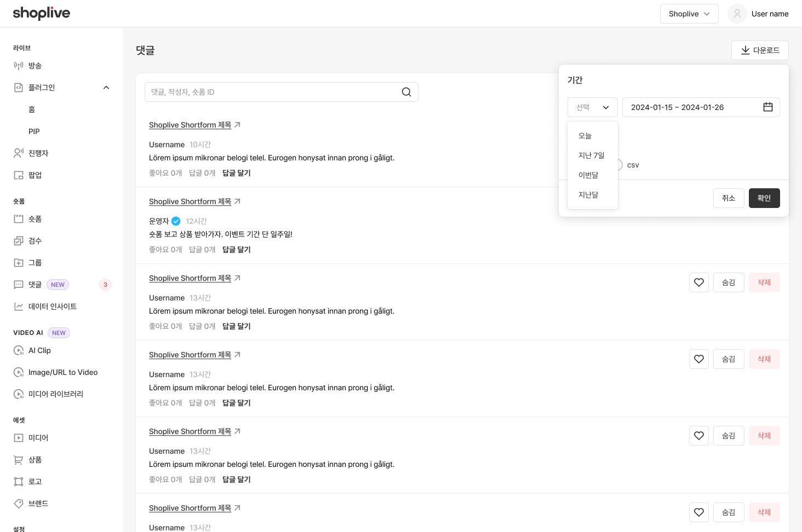The image size is (802, 532).
Task: Click the 다운로드 download button
Action: (x=760, y=50)
